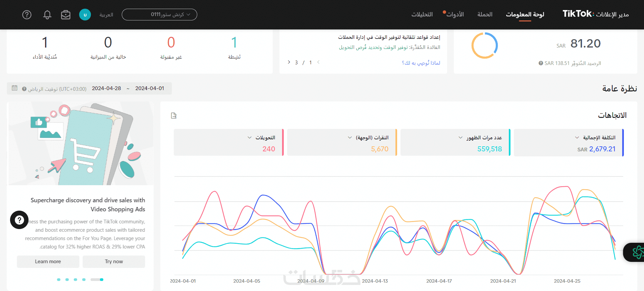Expand the التكلفة الإجمالية metric dropdown

coord(577,138)
